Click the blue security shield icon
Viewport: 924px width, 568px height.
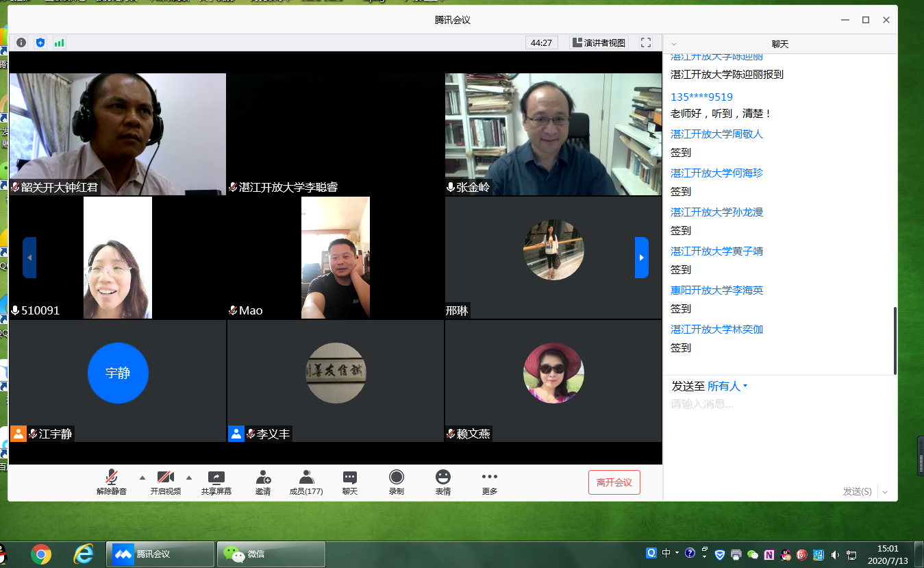pos(40,42)
